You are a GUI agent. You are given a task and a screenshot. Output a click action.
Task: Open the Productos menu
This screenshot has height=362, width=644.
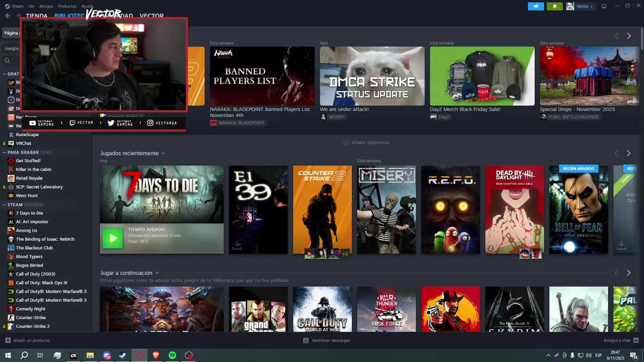pyautogui.click(x=67, y=6)
